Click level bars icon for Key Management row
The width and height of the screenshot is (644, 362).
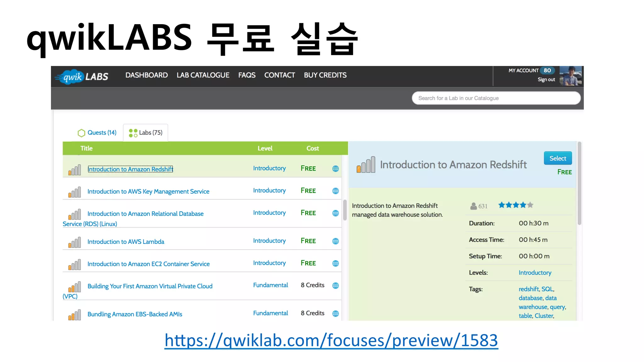click(x=75, y=192)
